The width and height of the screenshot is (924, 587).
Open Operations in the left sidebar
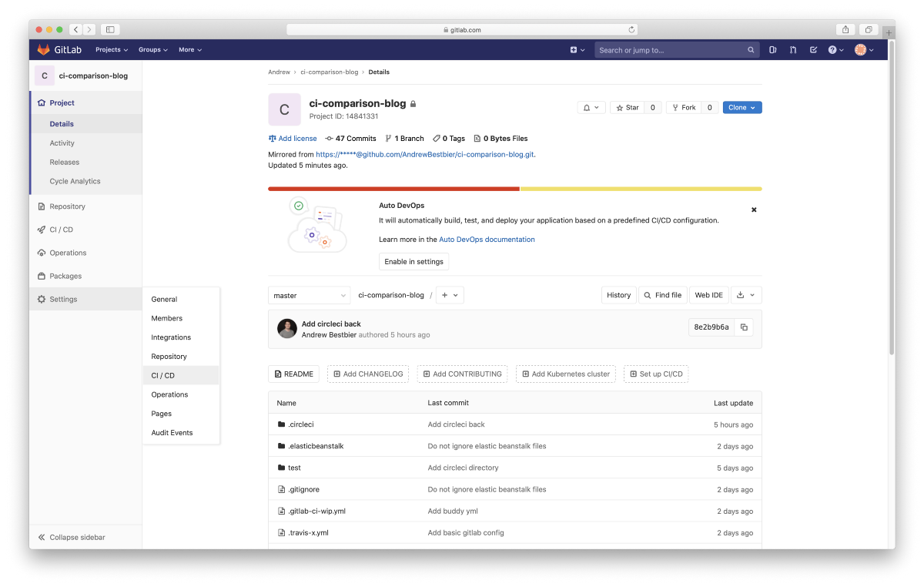[85, 253]
